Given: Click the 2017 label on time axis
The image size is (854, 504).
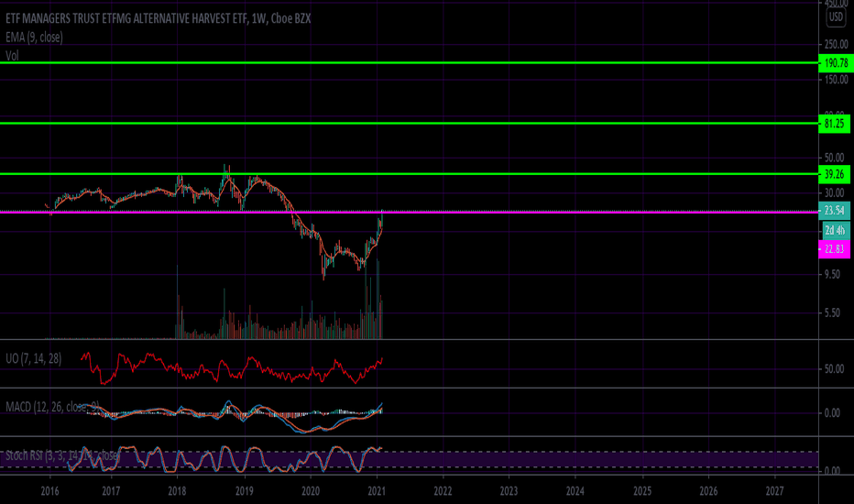Looking at the screenshot, I should (x=111, y=491).
